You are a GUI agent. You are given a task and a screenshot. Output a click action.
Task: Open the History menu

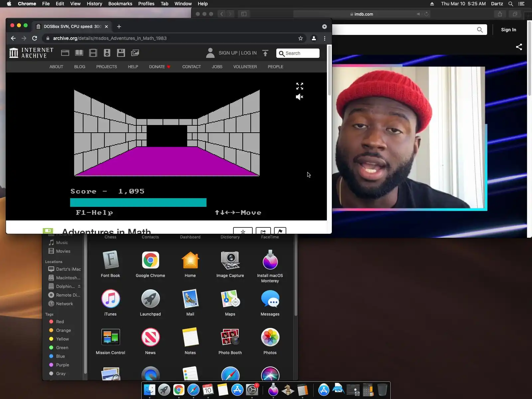(94, 4)
